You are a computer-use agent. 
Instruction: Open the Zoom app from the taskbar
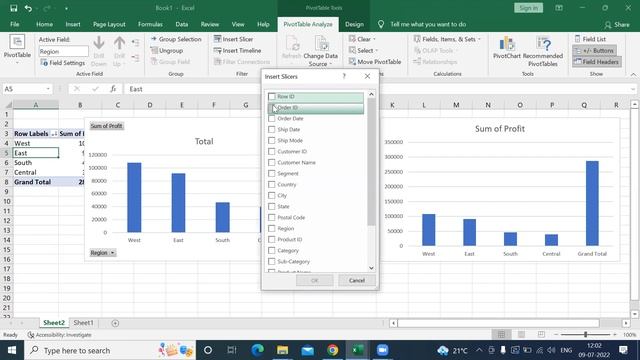pos(382,350)
